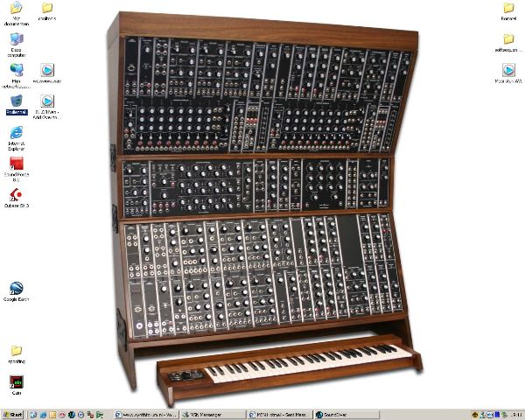Select the Internet Explorer desktop icon
The image size is (525, 420).
coord(17,137)
